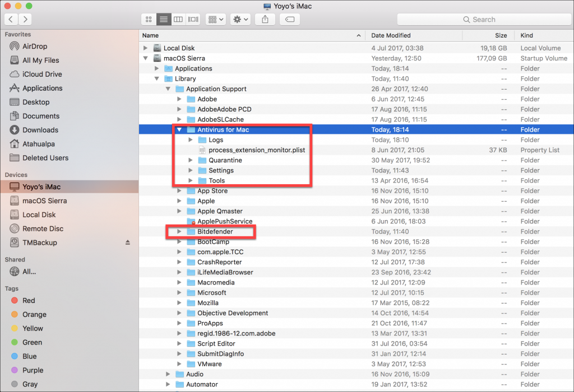Open All… under Shared
This screenshot has width=574, height=392.
click(x=29, y=272)
